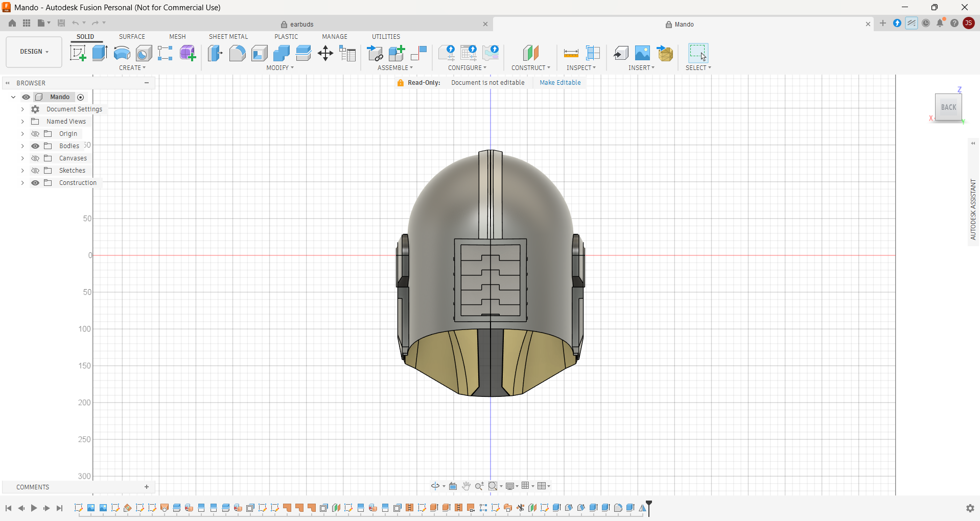Select the Press Pull tool
Viewport: 980px width, 521px height.
pyautogui.click(x=215, y=53)
